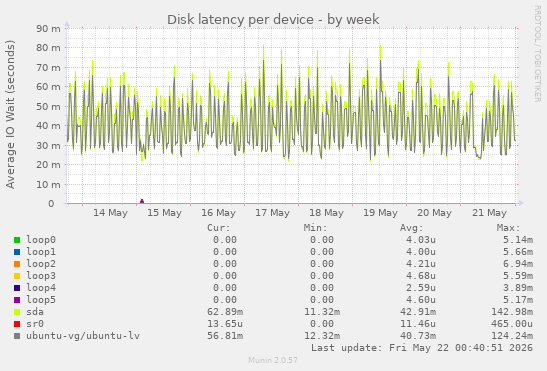Click sr0 max value 465.00u
Screen dimensions: 547x371
[x=512, y=324]
